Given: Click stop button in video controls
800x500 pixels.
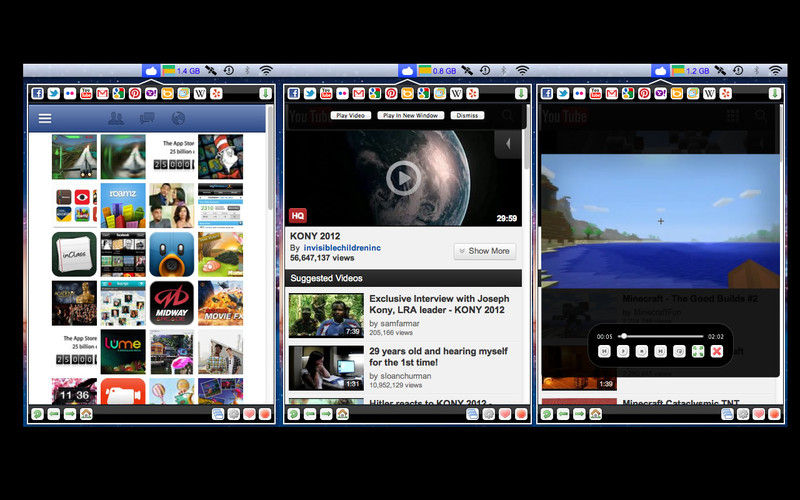Looking at the screenshot, I should (x=642, y=351).
